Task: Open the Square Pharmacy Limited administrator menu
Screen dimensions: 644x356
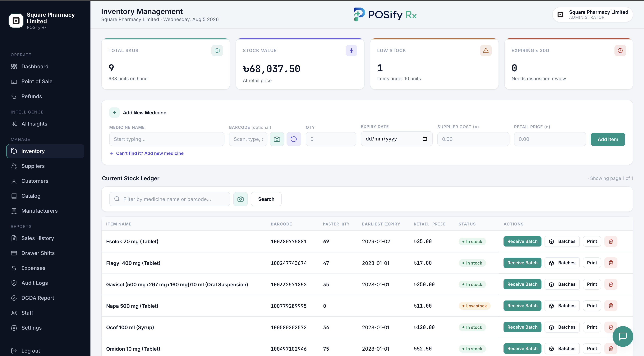Action: coord(592,15)
